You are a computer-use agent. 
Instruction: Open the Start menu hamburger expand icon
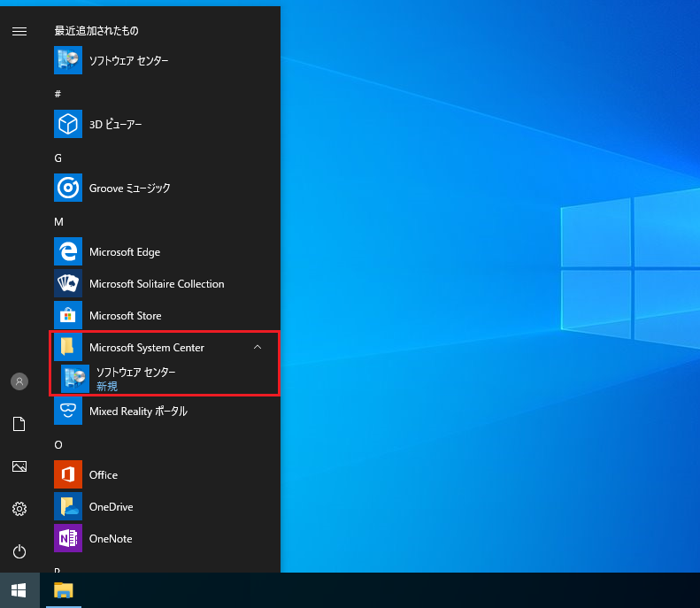pos(19,31)
